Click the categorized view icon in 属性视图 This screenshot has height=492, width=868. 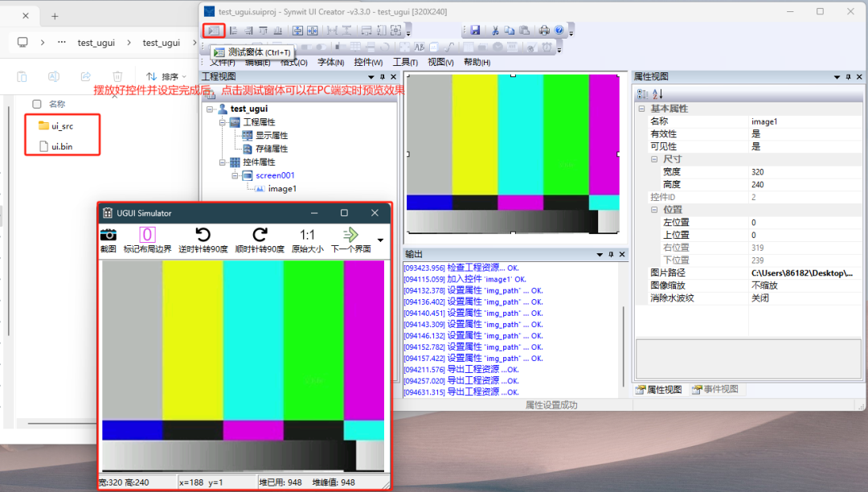643,93
